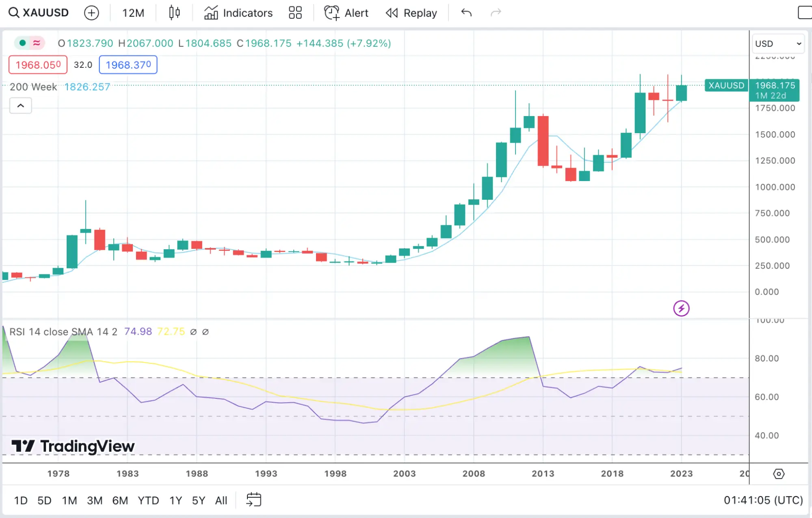Click the redo arrow icon

(496, 13)
